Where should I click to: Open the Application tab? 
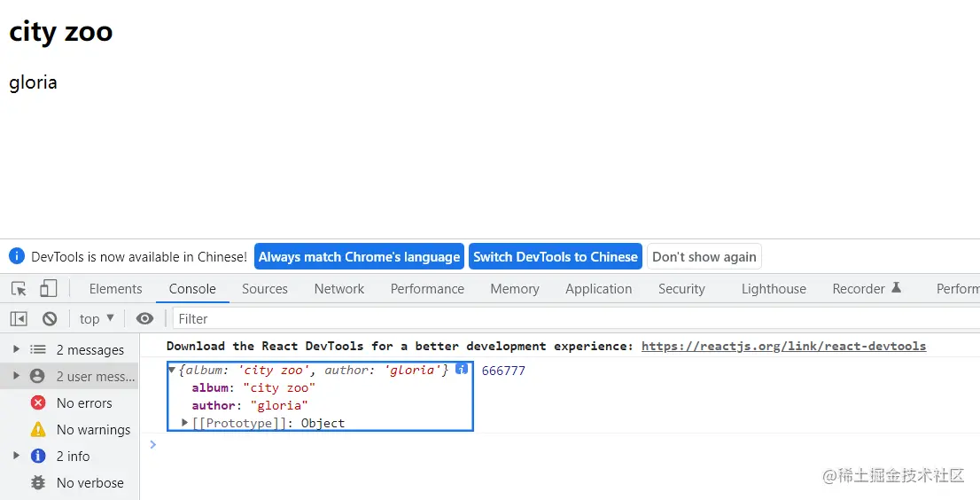[x=598, y=289]
